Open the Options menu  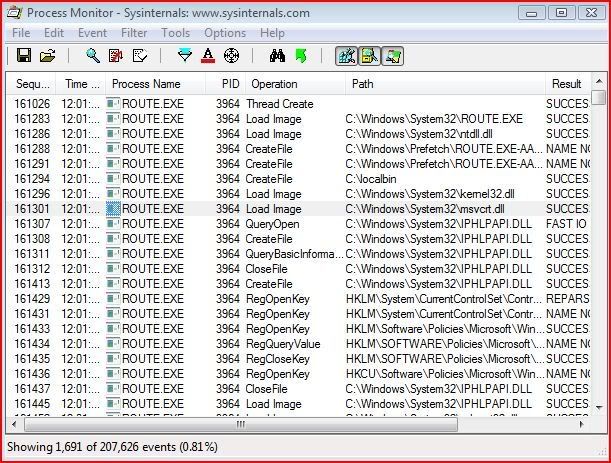point(225,33)
